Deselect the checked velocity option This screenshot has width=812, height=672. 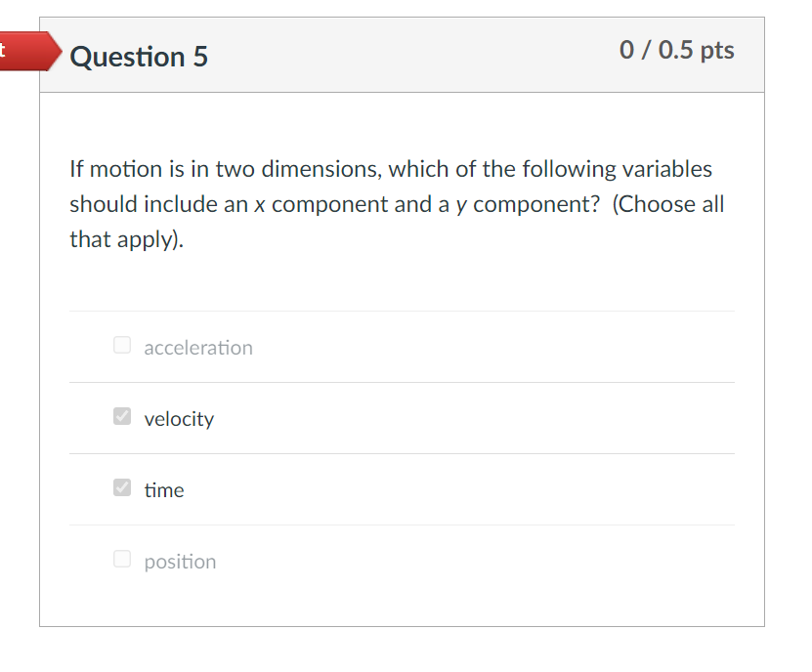[121, 415]
